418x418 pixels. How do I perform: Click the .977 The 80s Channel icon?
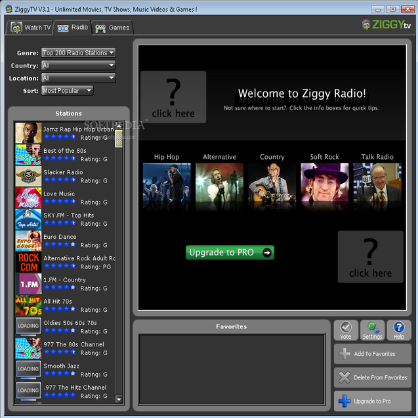(28, 348)
